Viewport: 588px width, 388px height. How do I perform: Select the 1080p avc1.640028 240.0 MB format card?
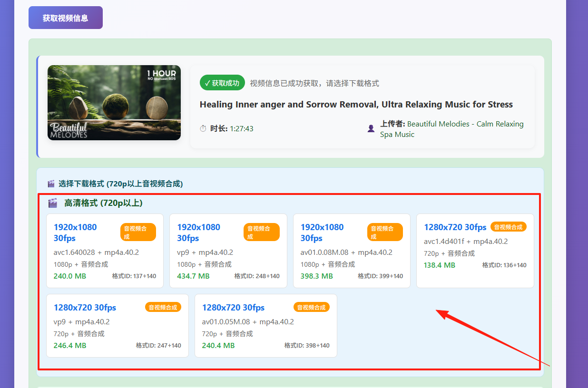105,251
